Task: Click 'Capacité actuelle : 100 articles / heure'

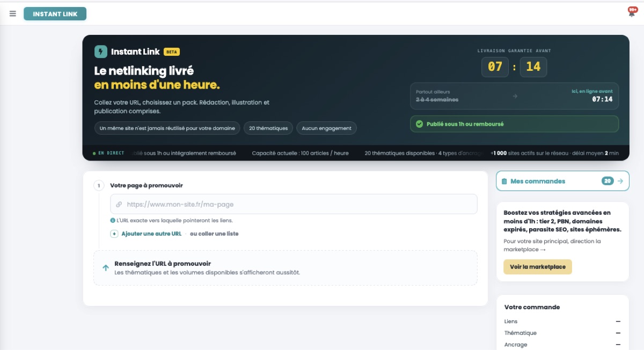Action: click(300, 153)
